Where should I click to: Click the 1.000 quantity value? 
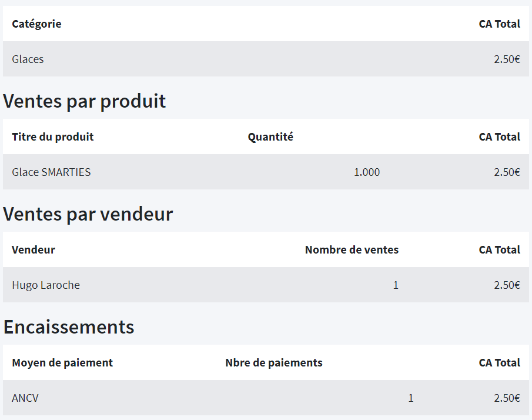367,172
